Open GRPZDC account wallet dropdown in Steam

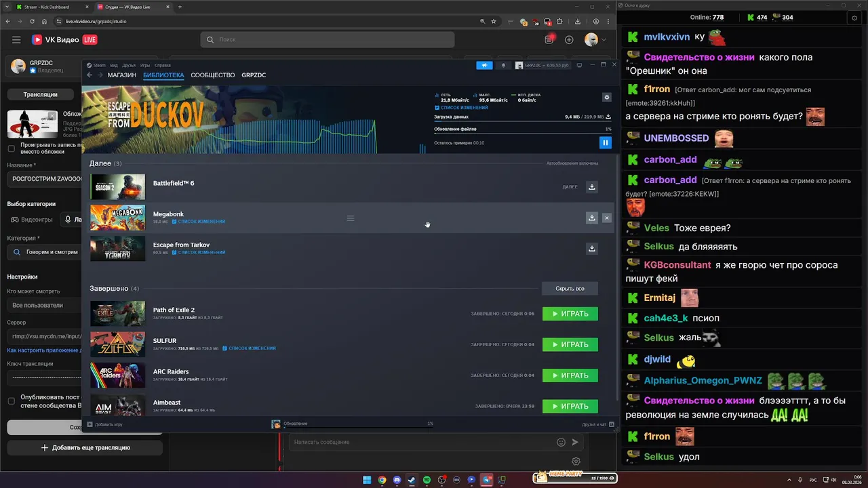coord(542,65)
